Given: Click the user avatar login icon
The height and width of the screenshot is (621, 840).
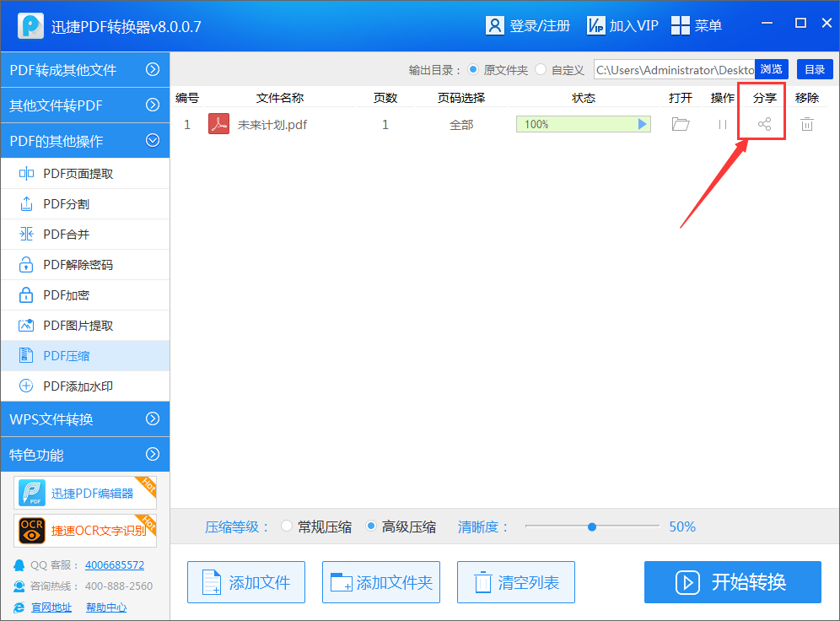Looking at the screenshot, I should (494, 25).
